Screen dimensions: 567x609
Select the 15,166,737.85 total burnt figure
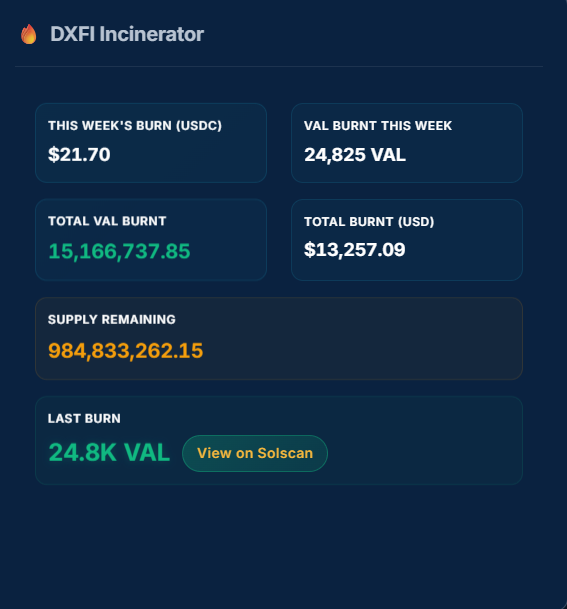[119, 251]
